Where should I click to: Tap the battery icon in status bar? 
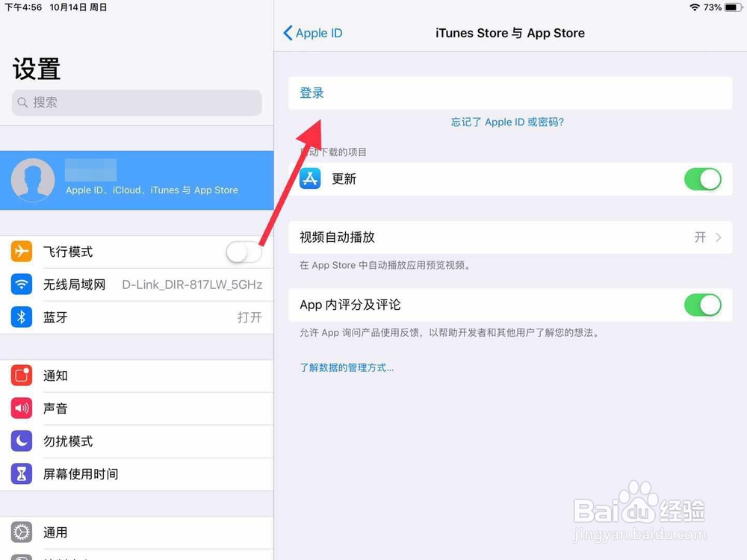734,7
